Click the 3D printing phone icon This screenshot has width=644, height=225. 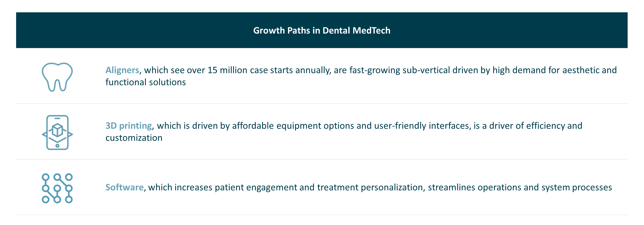(57, 132)
